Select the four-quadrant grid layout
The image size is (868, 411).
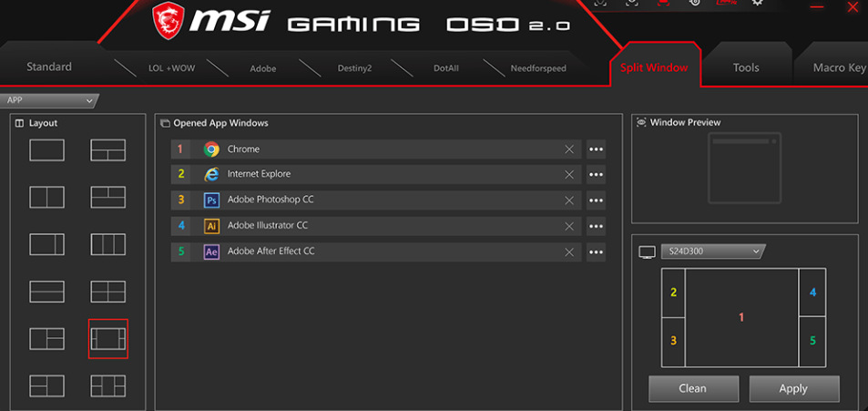click(x=108, y=292)
